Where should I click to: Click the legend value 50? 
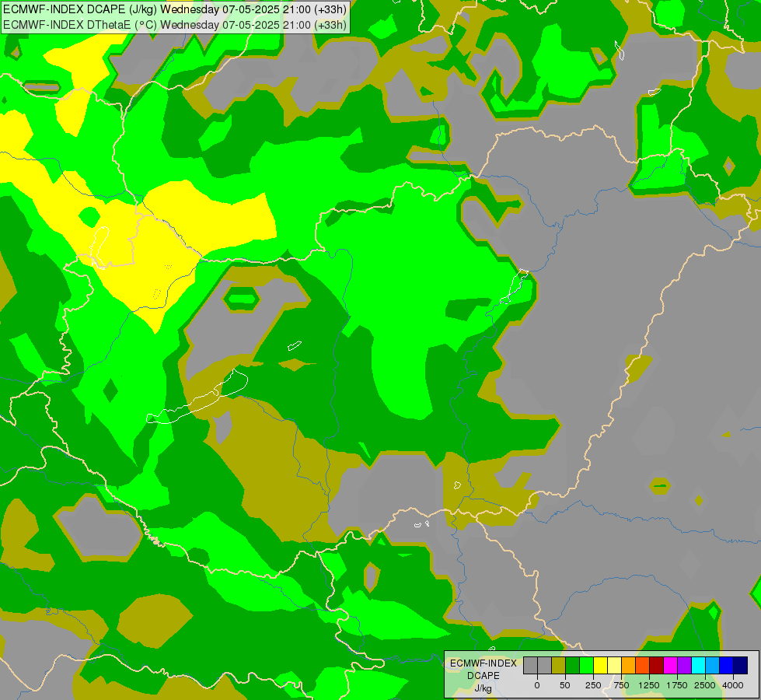[x=565, y=685]
